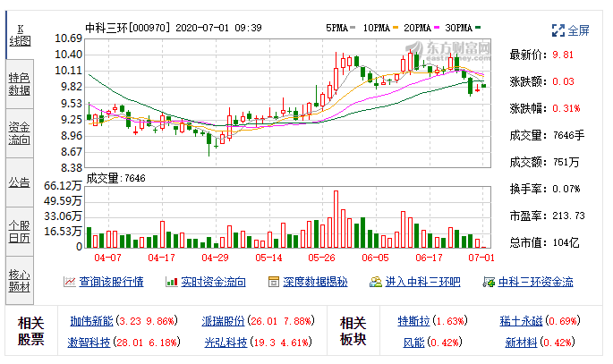
Task: Click the 换手率 value 0.07%
Action: (x=566, y=189)
